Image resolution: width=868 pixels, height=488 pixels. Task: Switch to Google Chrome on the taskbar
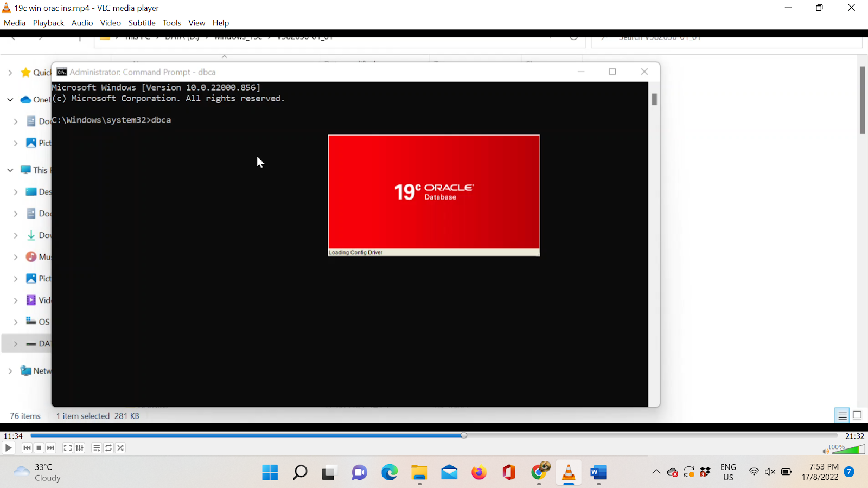(x=539, y=472)
